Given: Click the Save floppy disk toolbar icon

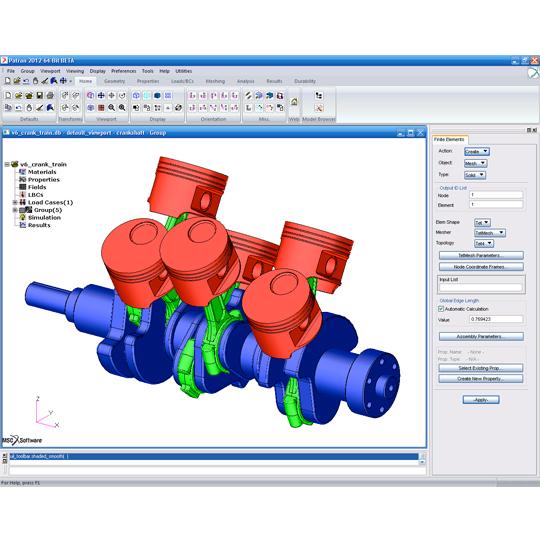Looking at the screenshot, I should click(40, 95).
